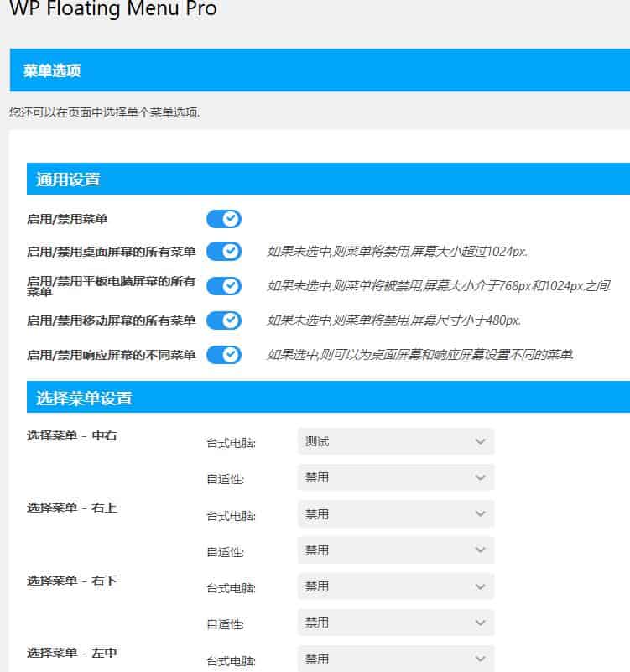This screenshot has height=672, width=630.
Task: Click the 选择菜单设置 section header
Action: (328, 397)
